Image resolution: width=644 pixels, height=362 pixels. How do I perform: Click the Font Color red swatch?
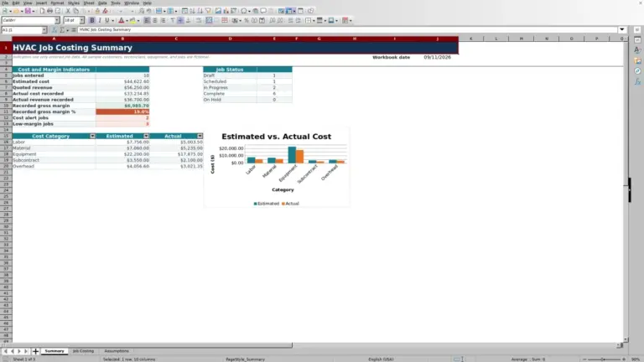121,20
